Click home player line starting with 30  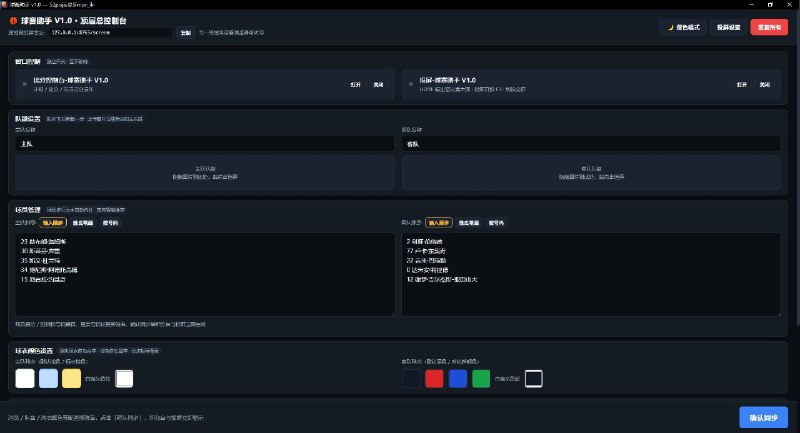(40, 251)
